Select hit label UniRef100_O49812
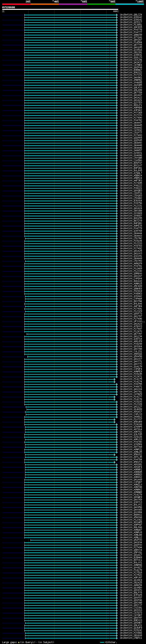Screen dimensions: 146x644 tap(131, 417)
